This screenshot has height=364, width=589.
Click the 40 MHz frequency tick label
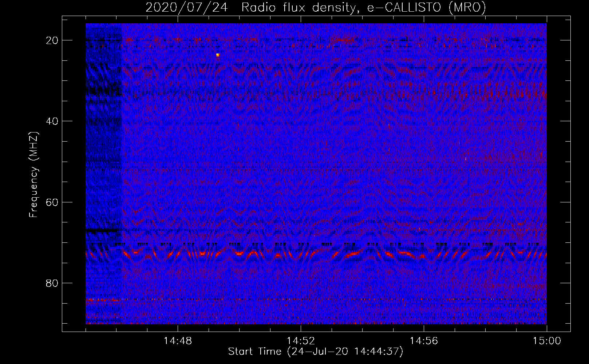(52, 121)
